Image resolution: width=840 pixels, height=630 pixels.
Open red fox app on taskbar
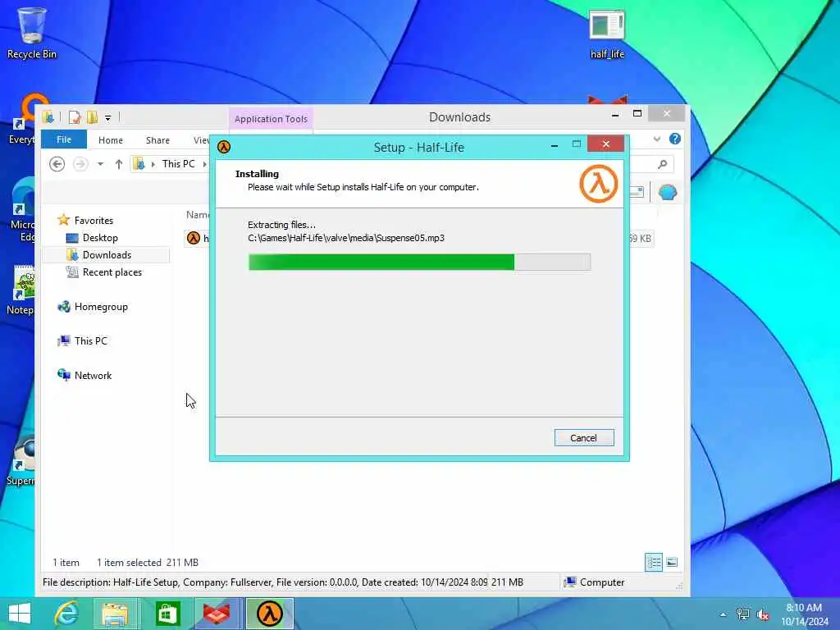[217, 614]
